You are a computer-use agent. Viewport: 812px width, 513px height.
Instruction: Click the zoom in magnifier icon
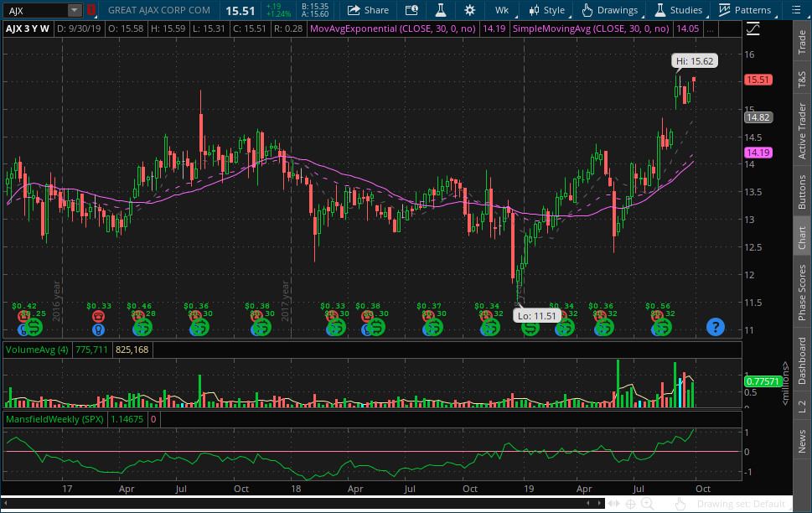click(x=647, y=503)
